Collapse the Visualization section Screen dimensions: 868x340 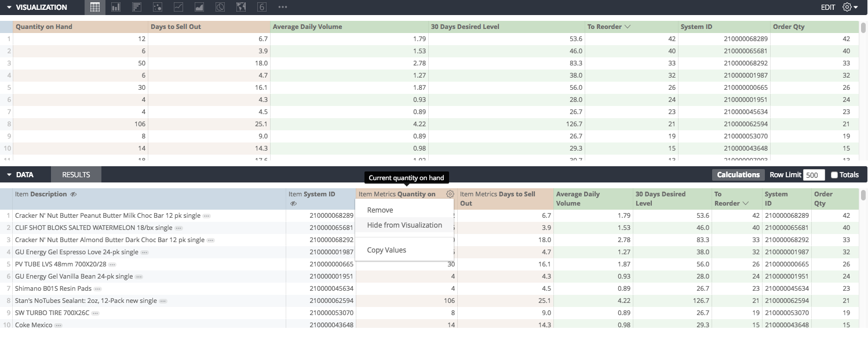tap(9, 8)
